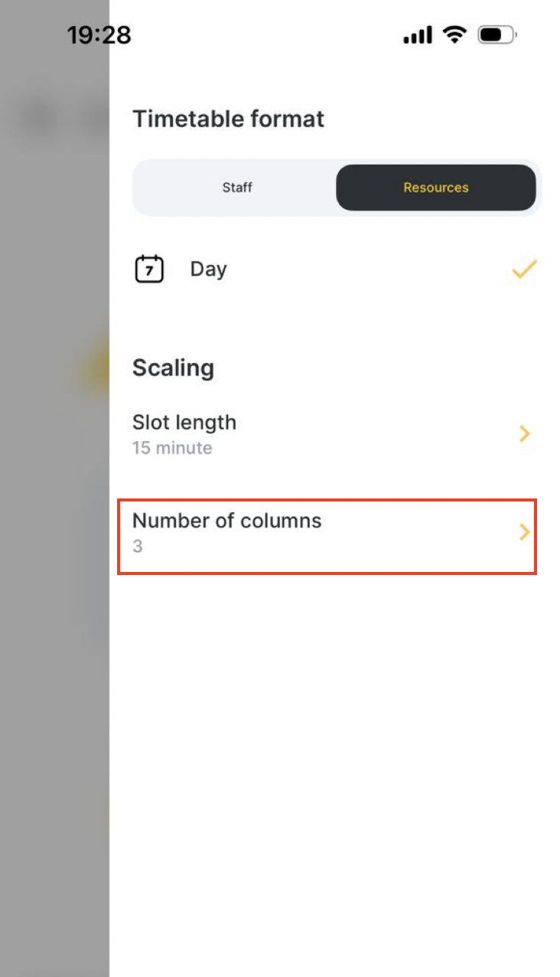Viewport: 560px width, 977px height.
Task: Switch to the Staff tab
Action: tap(237, 188)
